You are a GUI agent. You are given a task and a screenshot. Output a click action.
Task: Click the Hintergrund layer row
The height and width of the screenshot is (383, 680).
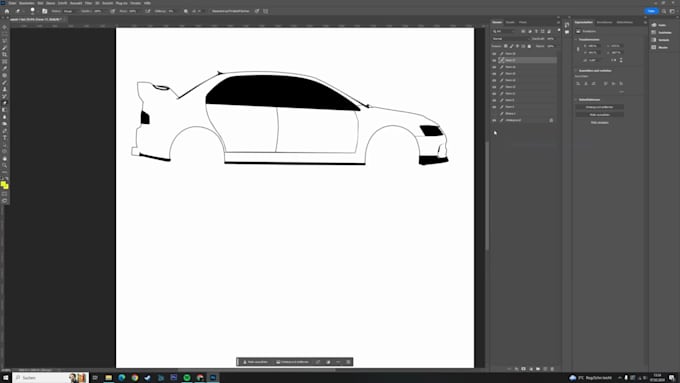point(524,120)
